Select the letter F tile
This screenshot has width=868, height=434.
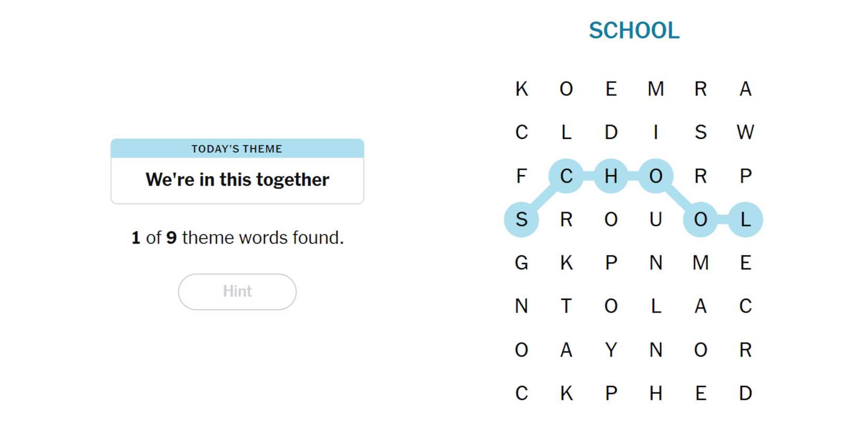521,176
